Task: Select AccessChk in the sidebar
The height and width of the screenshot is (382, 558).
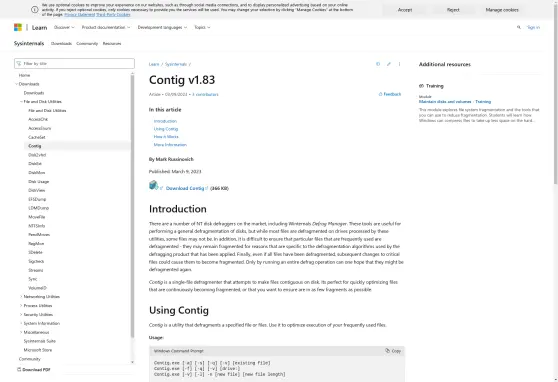Action: (x=38, y=120)
